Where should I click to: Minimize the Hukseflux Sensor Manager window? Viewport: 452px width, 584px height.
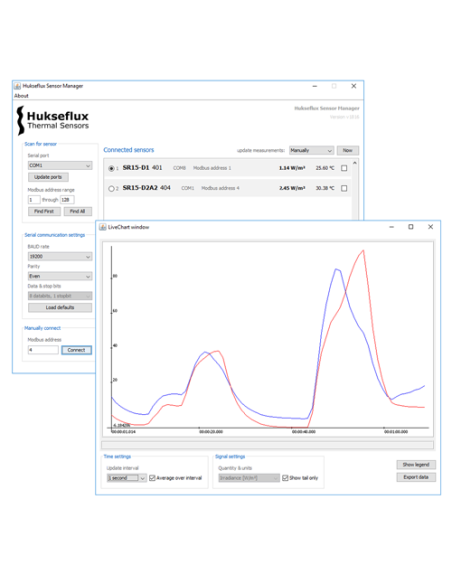tap(315, 86)
